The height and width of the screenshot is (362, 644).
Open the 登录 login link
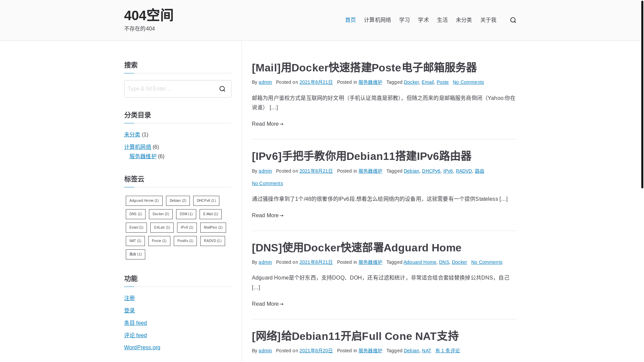tap(129, 311)
